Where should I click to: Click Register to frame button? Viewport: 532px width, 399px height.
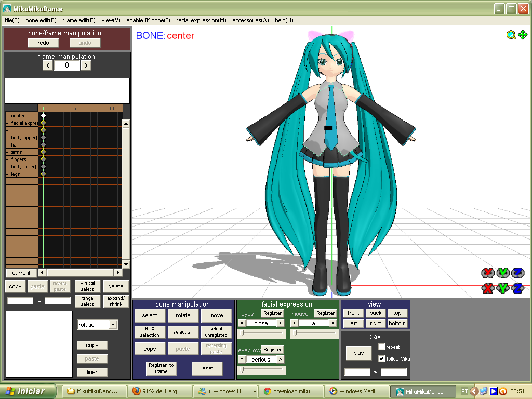[161, 368]
